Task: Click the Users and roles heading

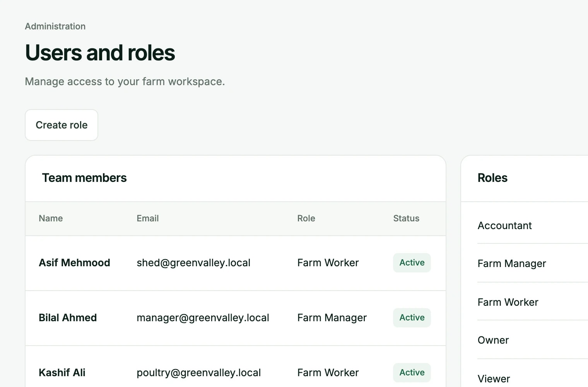Action: pyautogui.click(x=100, y=53)
